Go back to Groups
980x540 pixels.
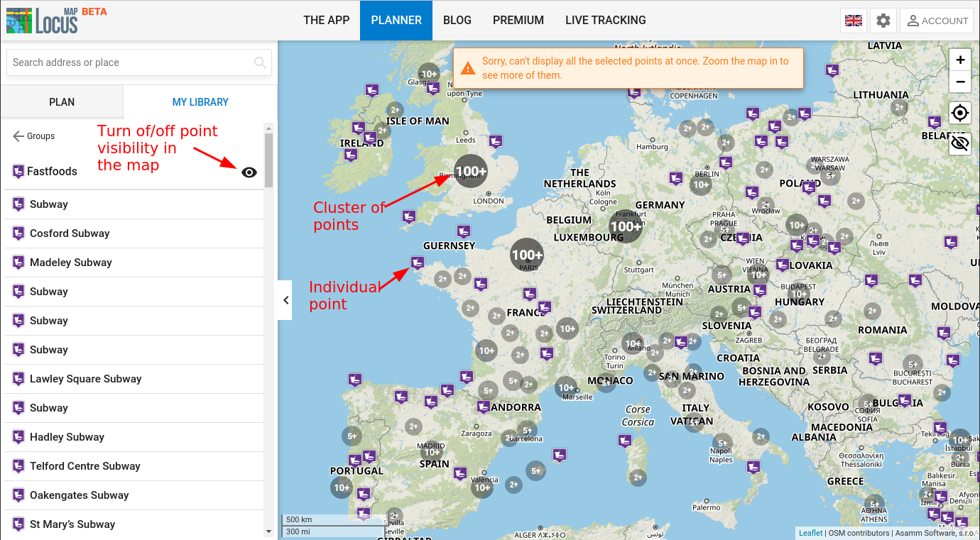pos(33,136)
